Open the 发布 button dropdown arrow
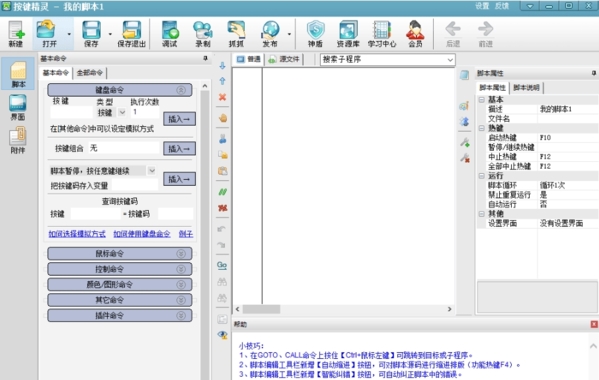599x380 pixels. point(289,34)
